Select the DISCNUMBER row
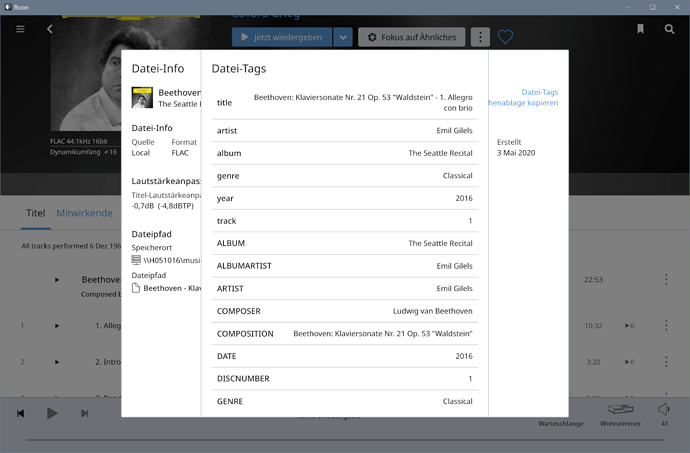 (345, 379)
